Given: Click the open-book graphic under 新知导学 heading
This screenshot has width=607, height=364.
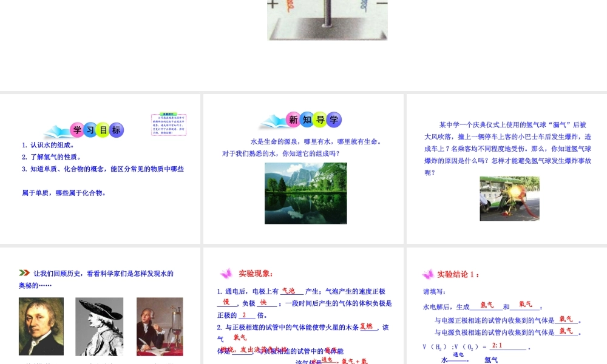Looking at the screenshot, I should tap(273, 122).
